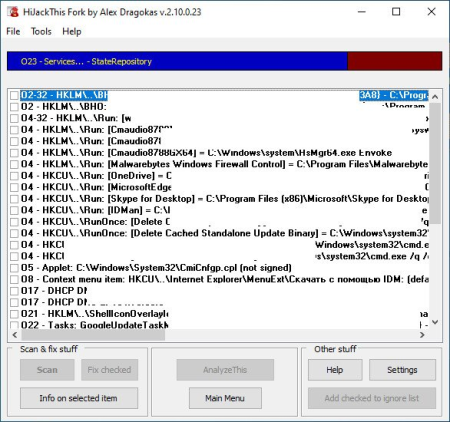Minimize the HiJackThis window
The width and height of the screenshot is (450, 422).
pyautogui.click(x=362, y=12)
